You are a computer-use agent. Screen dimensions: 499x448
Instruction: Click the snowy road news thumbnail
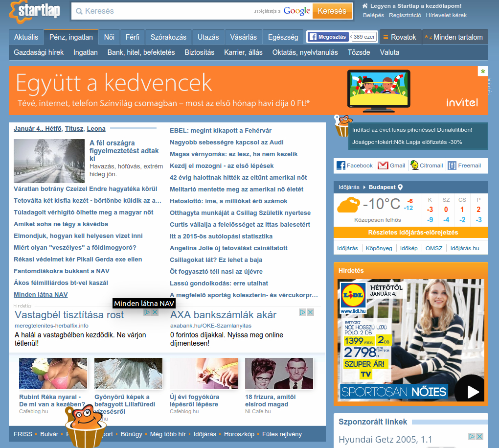49,161
